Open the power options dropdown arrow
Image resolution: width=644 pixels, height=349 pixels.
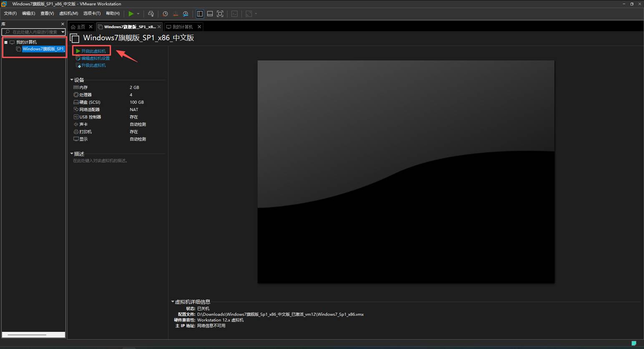click(138, 14)
